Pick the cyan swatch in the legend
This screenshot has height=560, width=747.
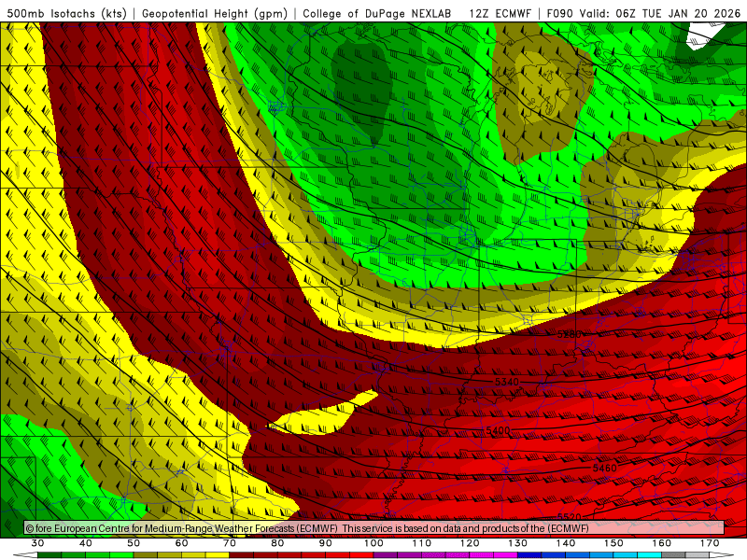pos(649,555)
